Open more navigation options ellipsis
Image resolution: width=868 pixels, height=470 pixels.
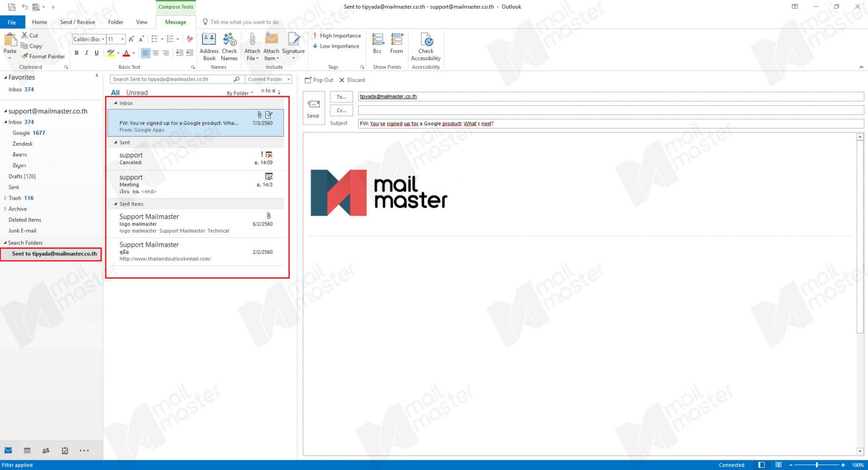(x=84, y=450)
